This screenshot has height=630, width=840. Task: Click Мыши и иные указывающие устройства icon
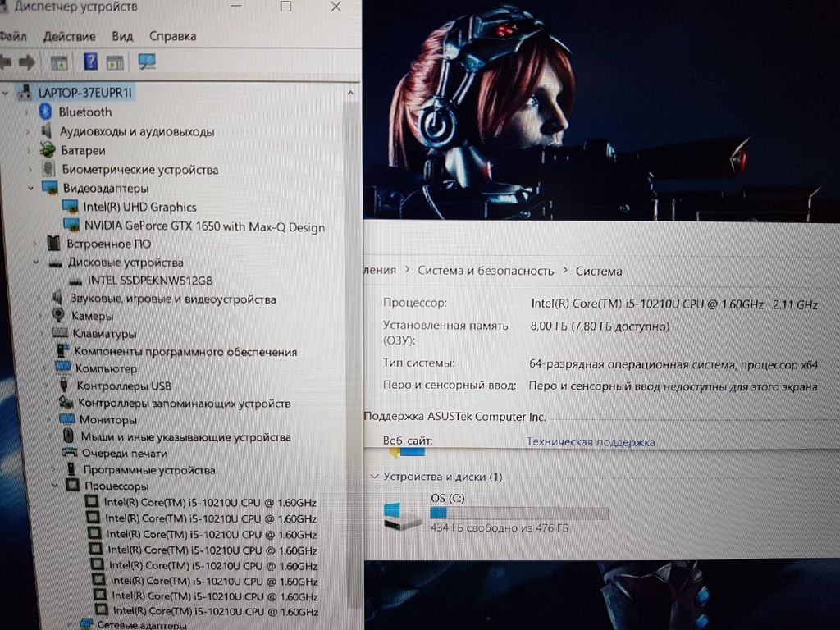coord(68,436)
